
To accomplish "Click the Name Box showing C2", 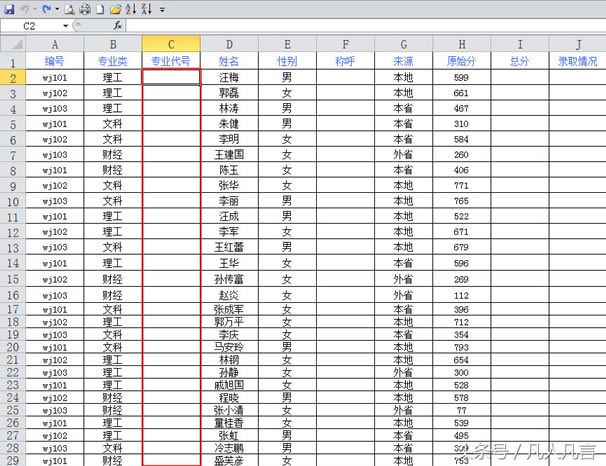I will point(31,26).
